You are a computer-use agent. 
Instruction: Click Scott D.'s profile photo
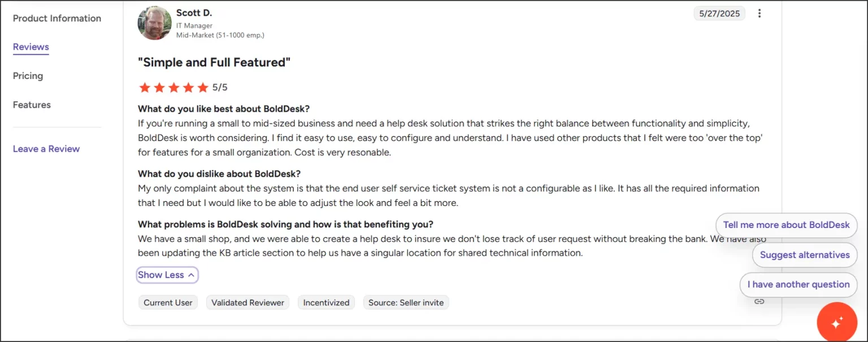154,23
